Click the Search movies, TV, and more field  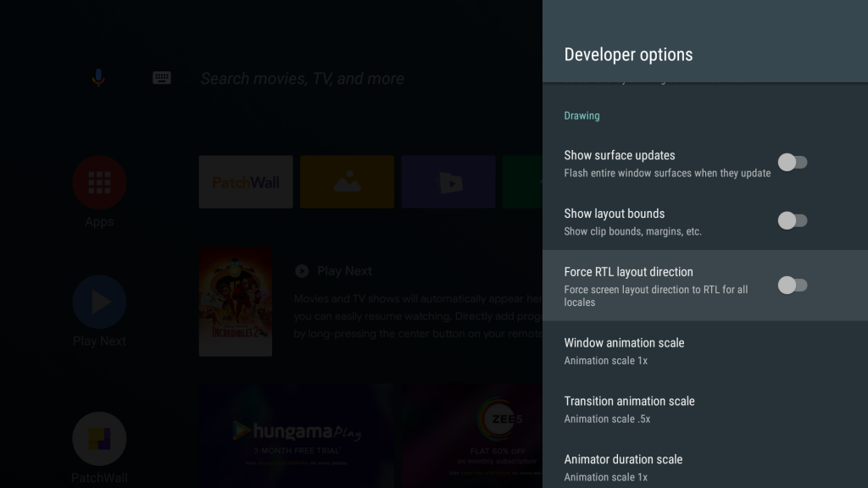[x=303, y=79]
